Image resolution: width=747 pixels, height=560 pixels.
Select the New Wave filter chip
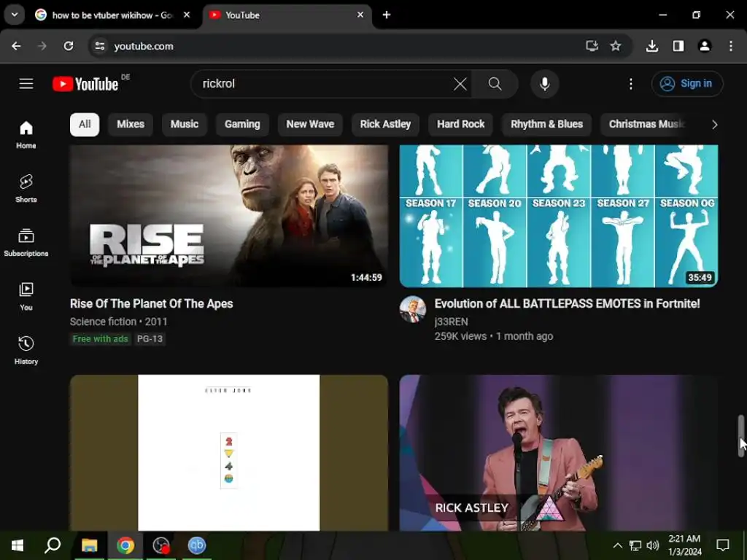coord(310,124)
